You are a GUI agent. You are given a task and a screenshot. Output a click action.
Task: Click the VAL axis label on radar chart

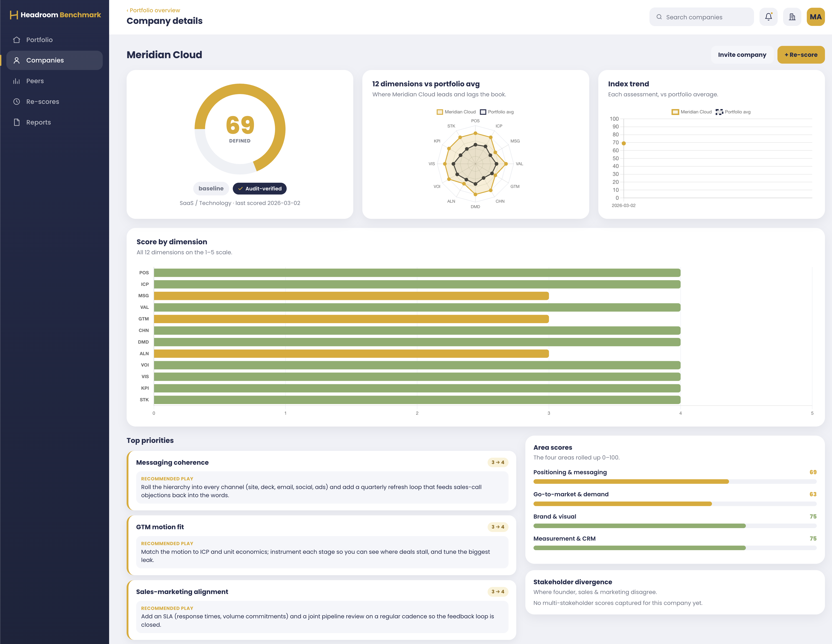pyautogui.click(x=519, y=164)
